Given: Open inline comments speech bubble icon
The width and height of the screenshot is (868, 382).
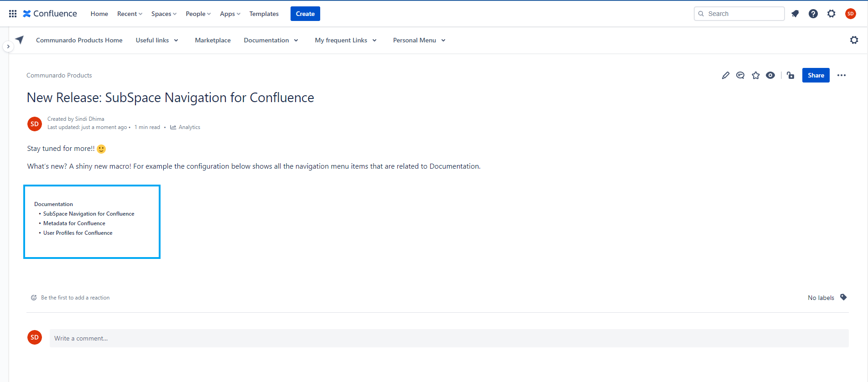Looking at the screenshot, I should (x=740, y=75).
